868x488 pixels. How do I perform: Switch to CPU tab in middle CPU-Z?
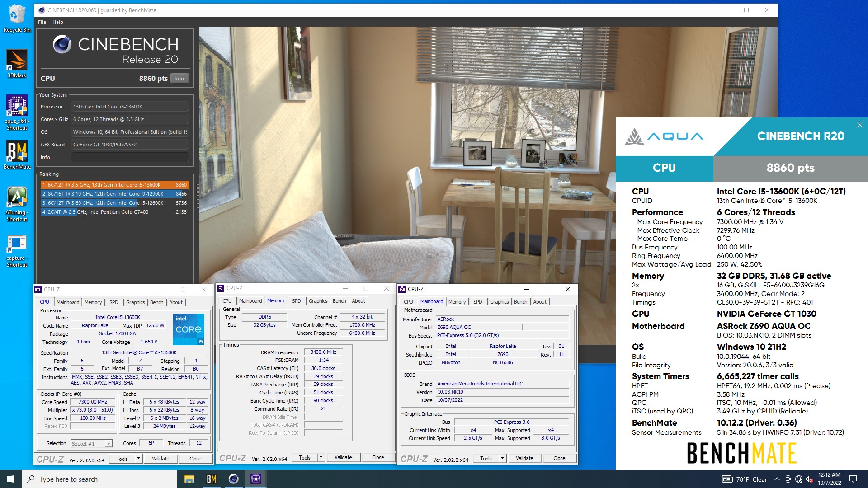click(227, 301)
